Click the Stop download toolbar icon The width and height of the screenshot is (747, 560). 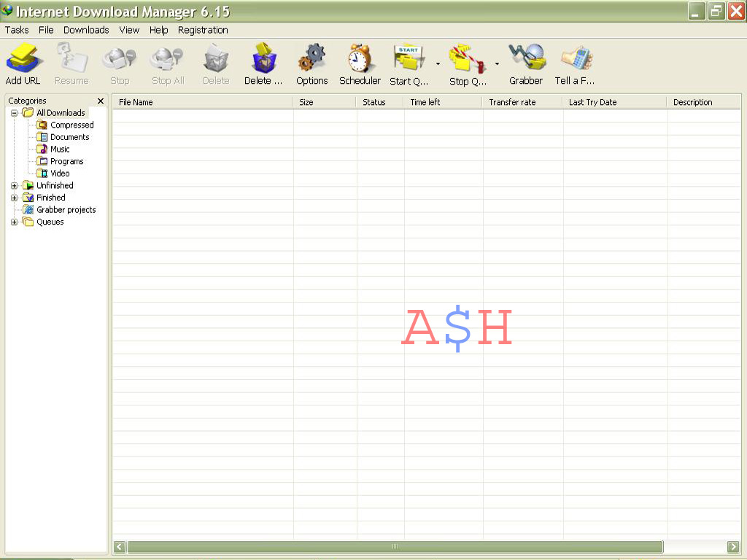click(119, 59)
